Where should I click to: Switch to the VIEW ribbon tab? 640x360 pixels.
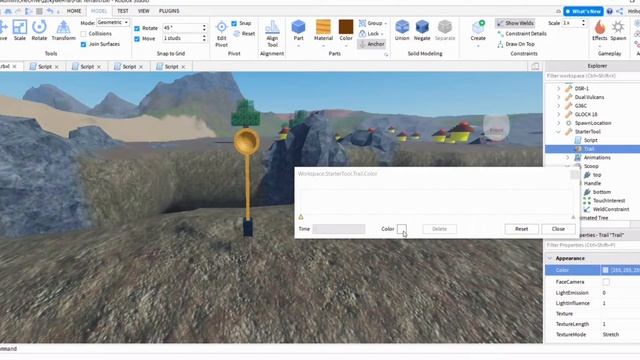point(144,11)
